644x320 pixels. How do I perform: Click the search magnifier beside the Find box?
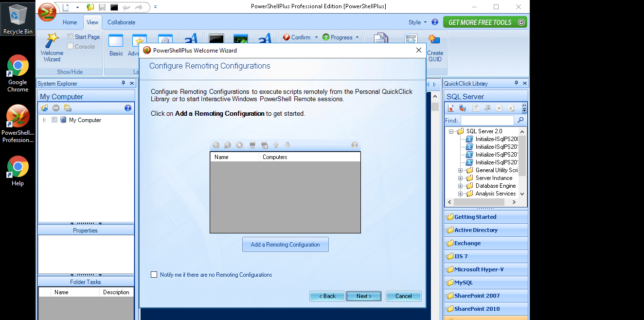point(520,120)
